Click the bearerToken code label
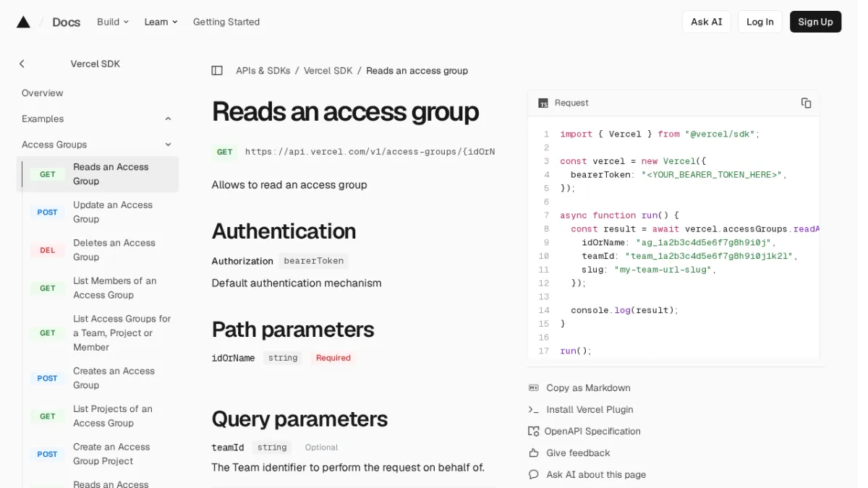This screenshot has height=488, width=868. tap(314, 261)
